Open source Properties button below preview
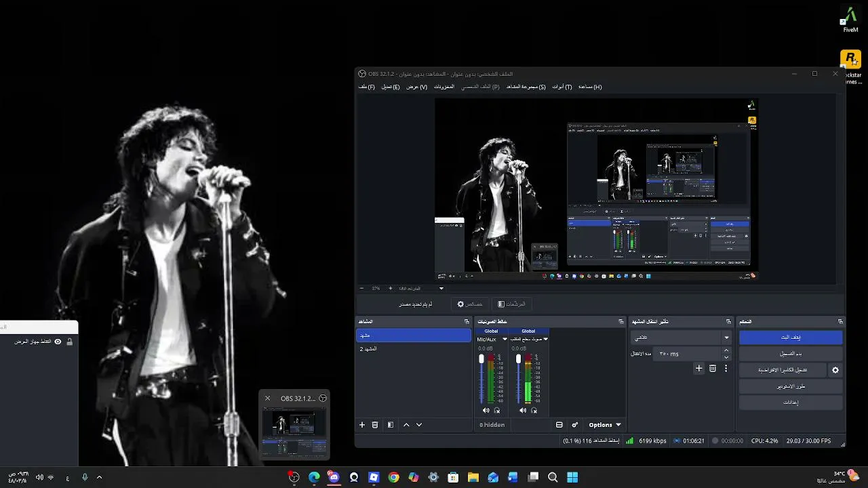868x488 pixels. [469, 304]
